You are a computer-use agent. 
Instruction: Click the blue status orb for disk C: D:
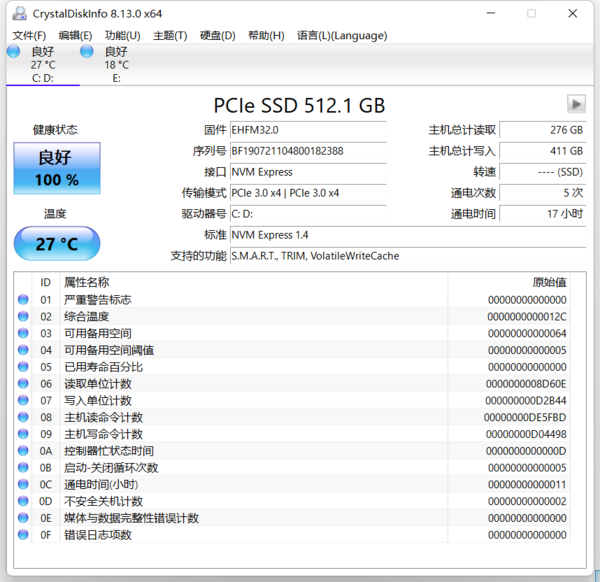14,51
